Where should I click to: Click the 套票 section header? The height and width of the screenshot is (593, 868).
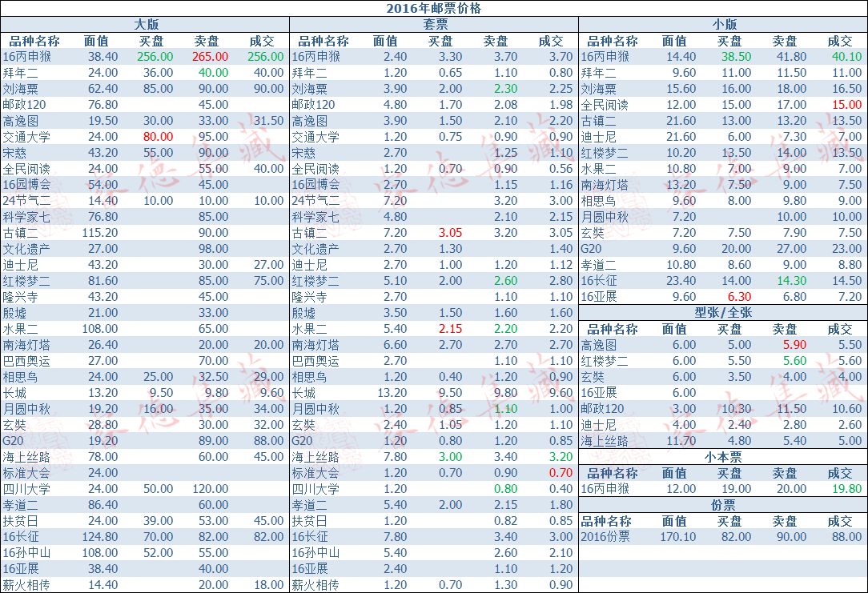pos(435,24)
